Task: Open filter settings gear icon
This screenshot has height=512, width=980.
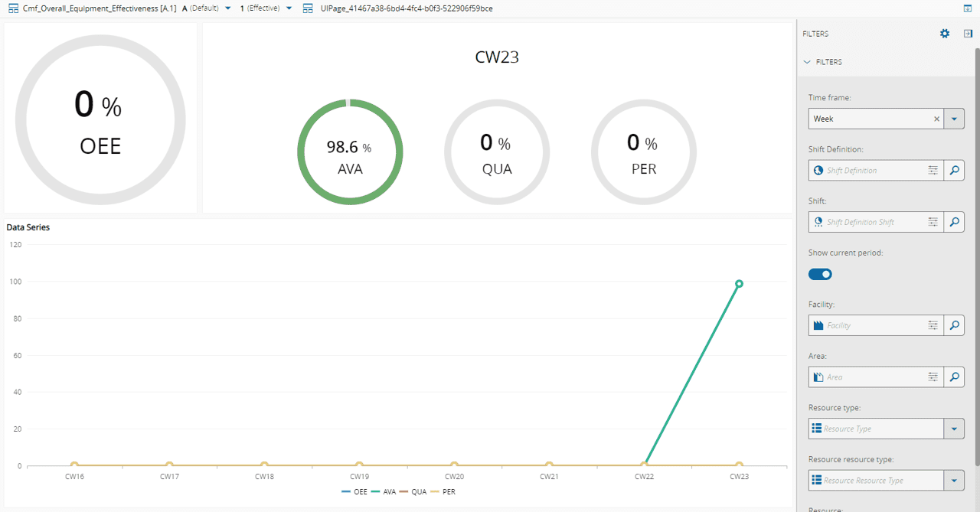Action: pos(945,34)
